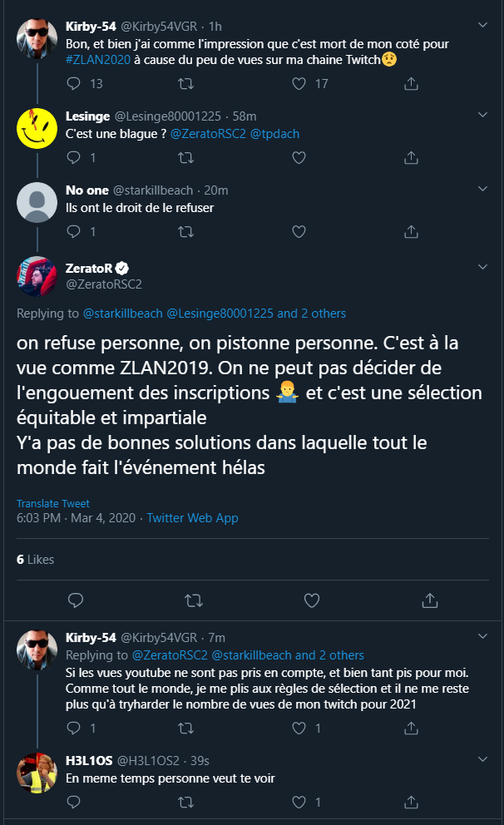Reply to No one's tweet
Image resolution: width=504 pixels, height=825 pixels.
pyautogui.click(x=73, y=231)
